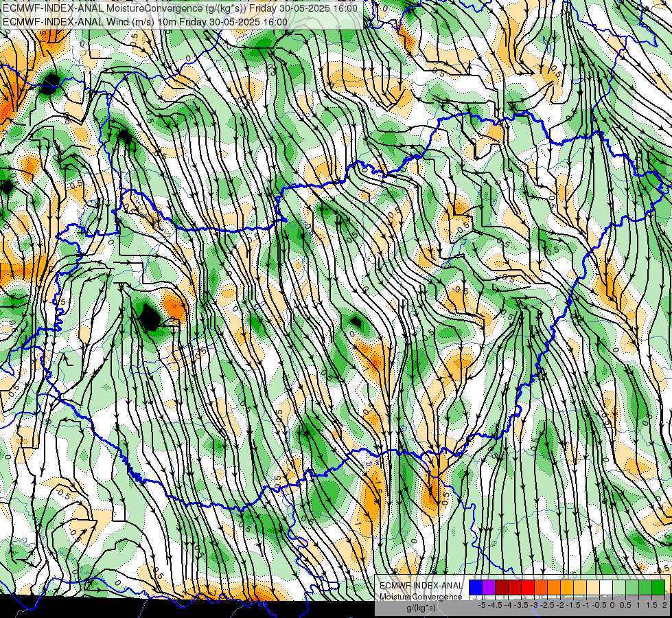The width and height of the screenshot is (672, 618).
Task: Pick the medium green swatch for 1 to 1.5
Action: [645, 587]
